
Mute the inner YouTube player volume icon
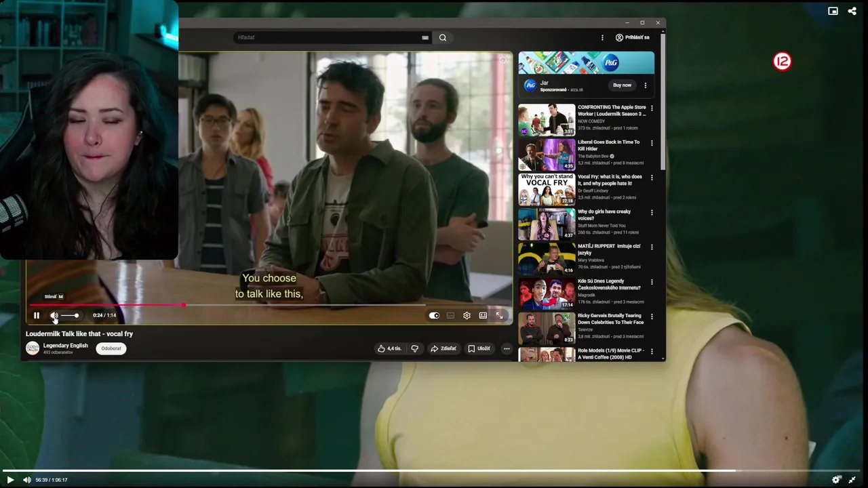click(x=54, y=315)
